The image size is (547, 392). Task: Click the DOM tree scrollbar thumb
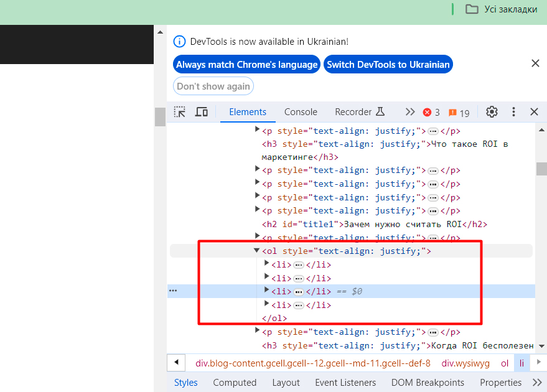point(541,169)
